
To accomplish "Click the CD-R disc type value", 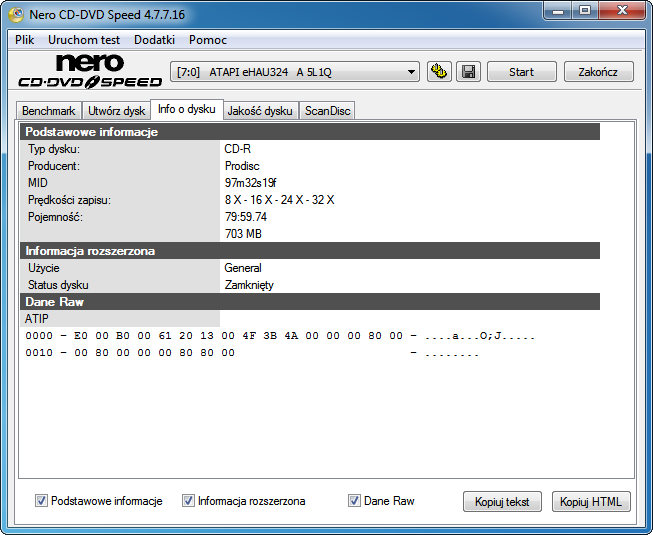I will [237, 149].
